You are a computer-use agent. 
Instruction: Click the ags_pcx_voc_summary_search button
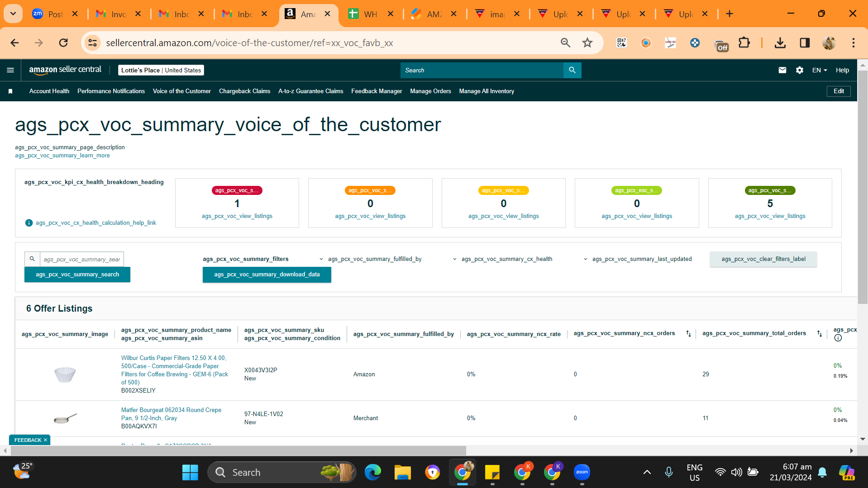point(77,275)
